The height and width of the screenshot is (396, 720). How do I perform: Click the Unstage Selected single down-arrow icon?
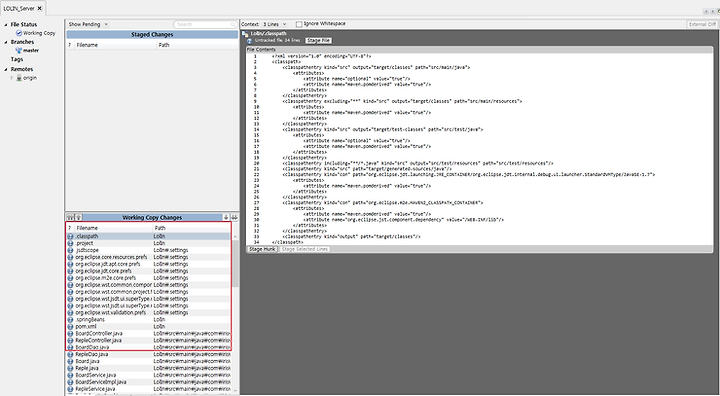tap(226, 217)
